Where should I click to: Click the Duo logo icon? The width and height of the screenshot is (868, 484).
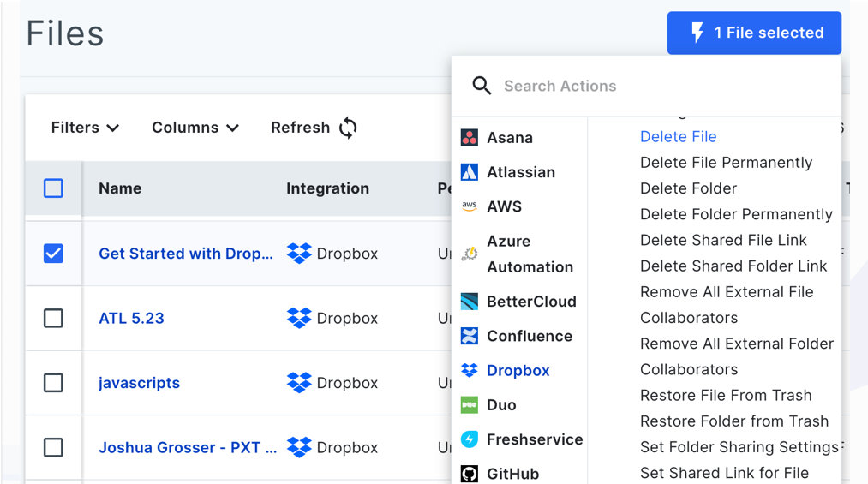(x=470, y=405)
